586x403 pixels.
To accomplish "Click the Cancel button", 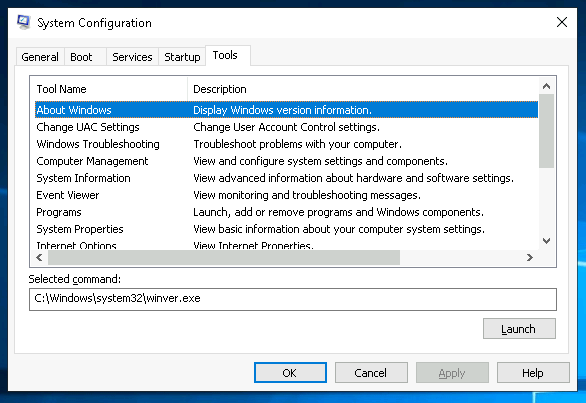I will click(371, 373).
